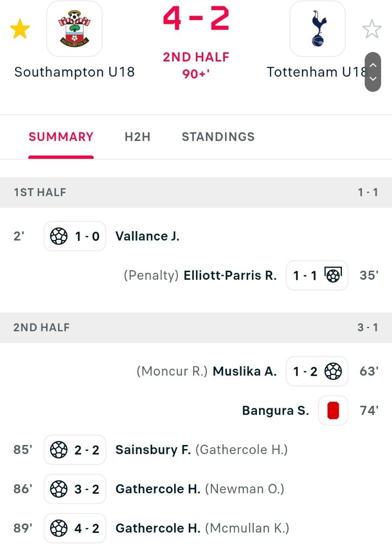Click the 2ND HALF section header
Viewport: 392px width, 546px height.
click(x=196, y=328)
